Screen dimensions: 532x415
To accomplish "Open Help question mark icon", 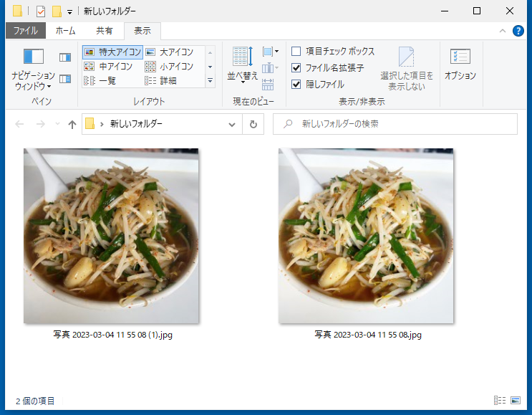I will (518, 31).
